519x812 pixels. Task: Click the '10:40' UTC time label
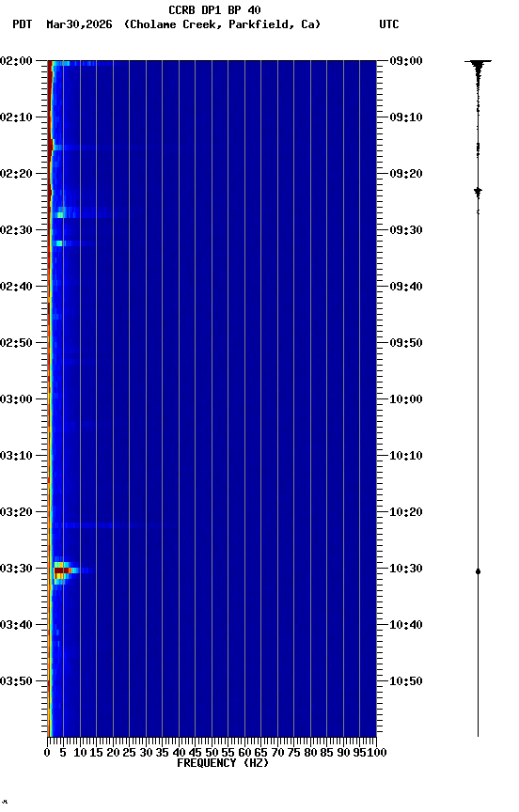point(406,626)
